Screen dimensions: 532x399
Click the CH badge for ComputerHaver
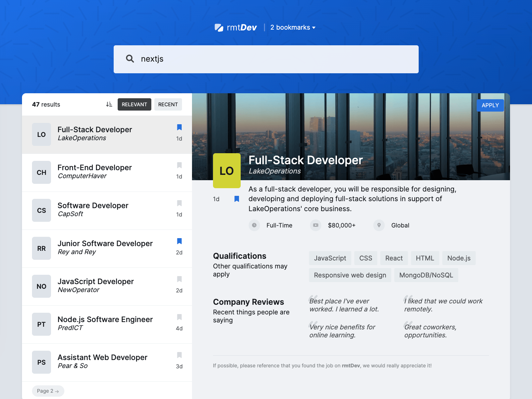(41, 173)
